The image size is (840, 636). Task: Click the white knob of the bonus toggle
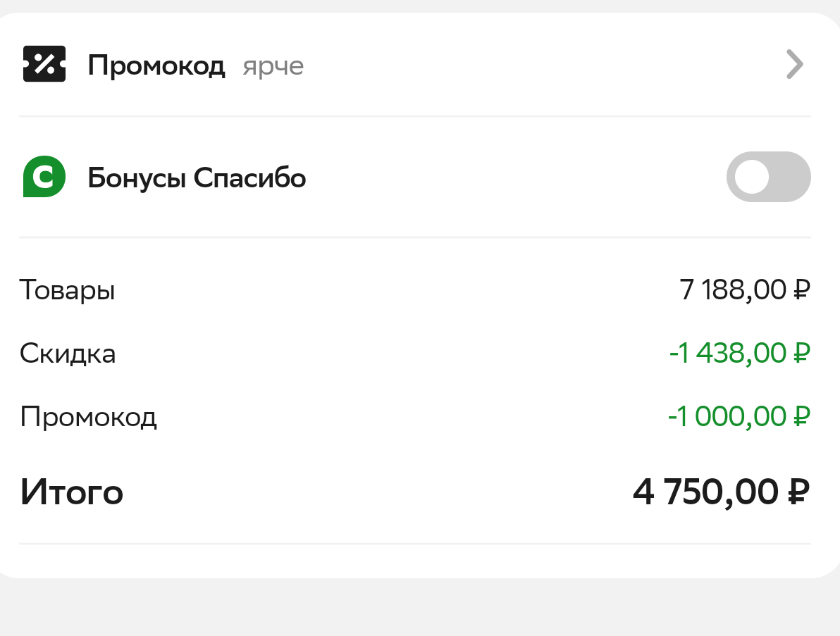(752, 177)
